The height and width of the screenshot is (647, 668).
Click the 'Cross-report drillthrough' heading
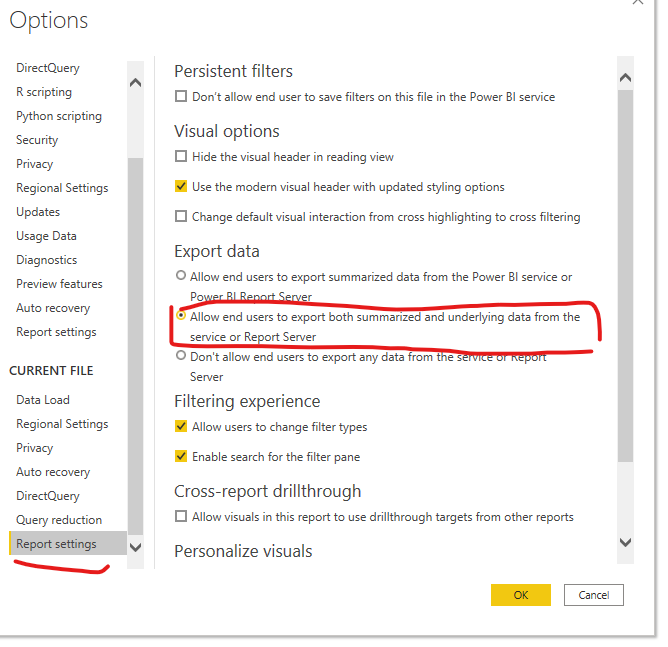tap(268, 491)
